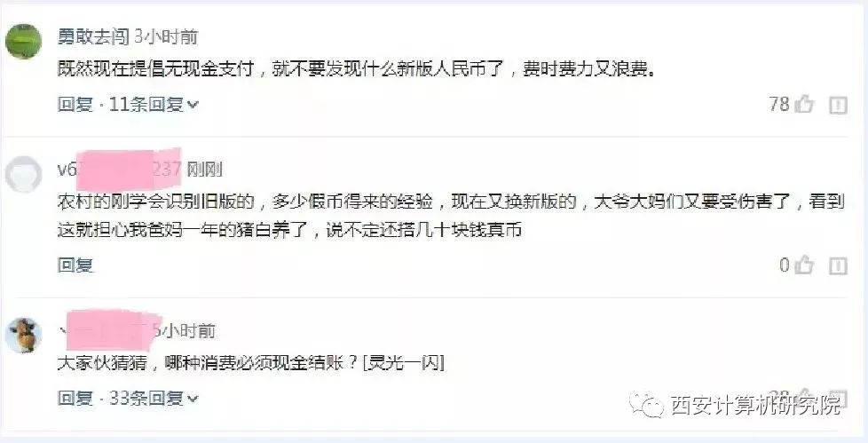Click the 0 likes count on second comment
This screenshot has height=443, width=868.
(785, 265)
